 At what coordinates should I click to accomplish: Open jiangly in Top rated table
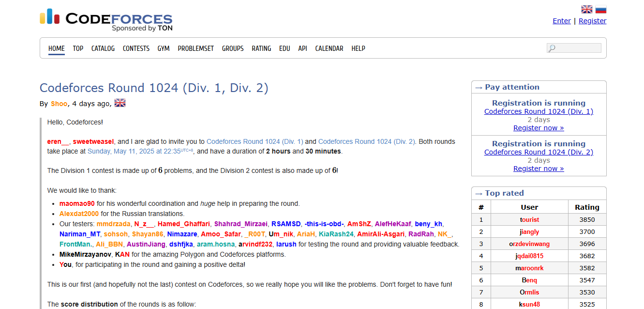[x=529, y=232]
